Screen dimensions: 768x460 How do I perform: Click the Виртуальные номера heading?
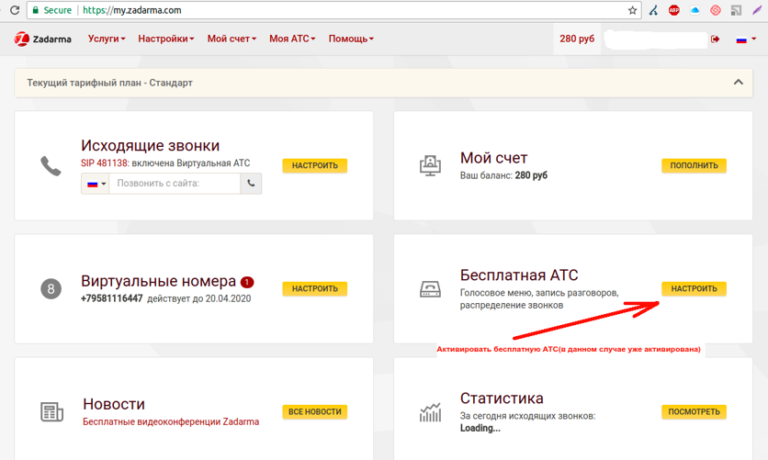pyautogui.click(x=158, y=281)
